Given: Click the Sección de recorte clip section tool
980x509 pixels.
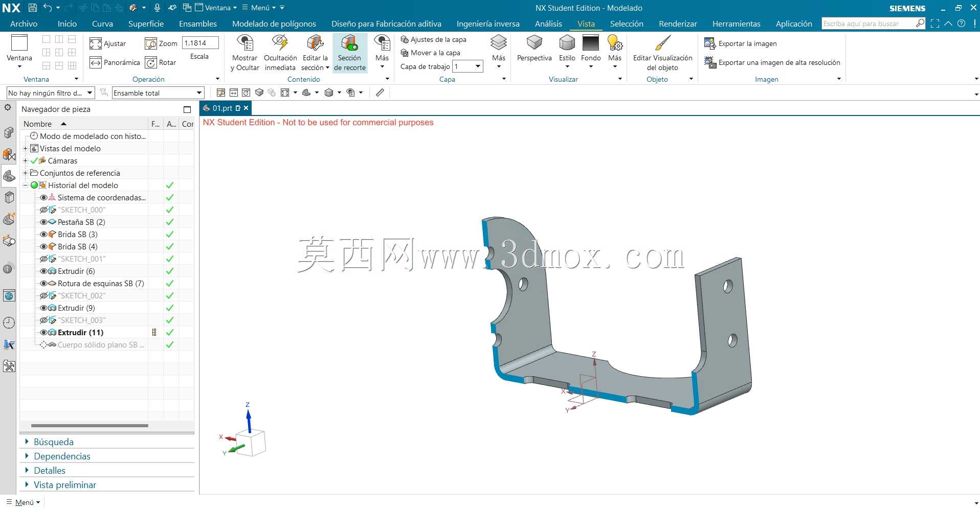Looking at the screenshot, I should (x=350, y=53).
